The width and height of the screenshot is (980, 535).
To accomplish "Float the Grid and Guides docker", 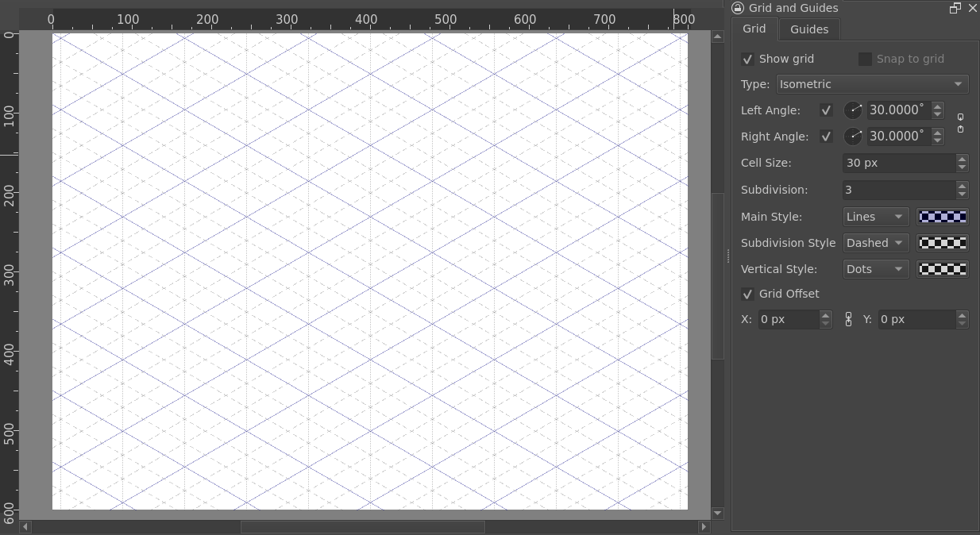I will [x=956, y=8].
